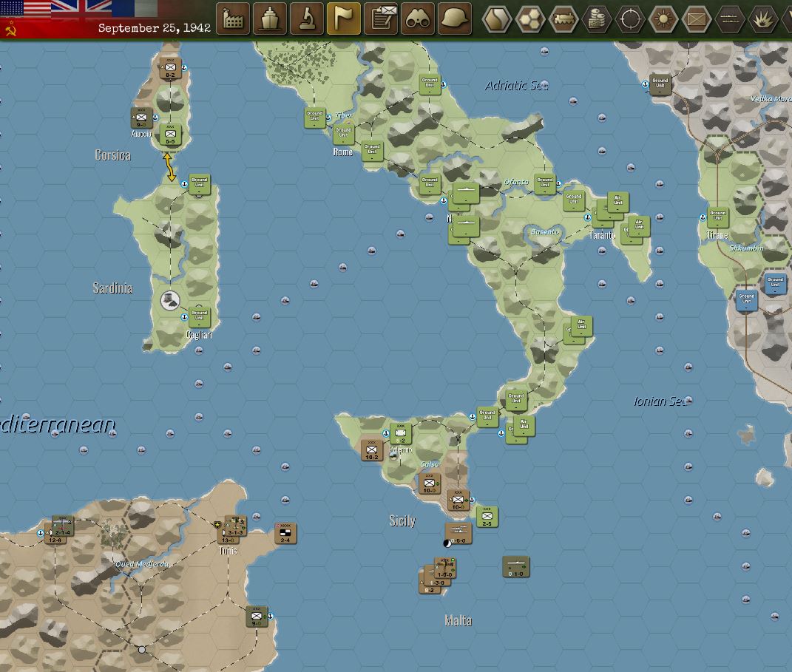The height and width of the screenshot is (672, 792).
Task: Toggle the crosshair target overlay
Action: point(630,19)
